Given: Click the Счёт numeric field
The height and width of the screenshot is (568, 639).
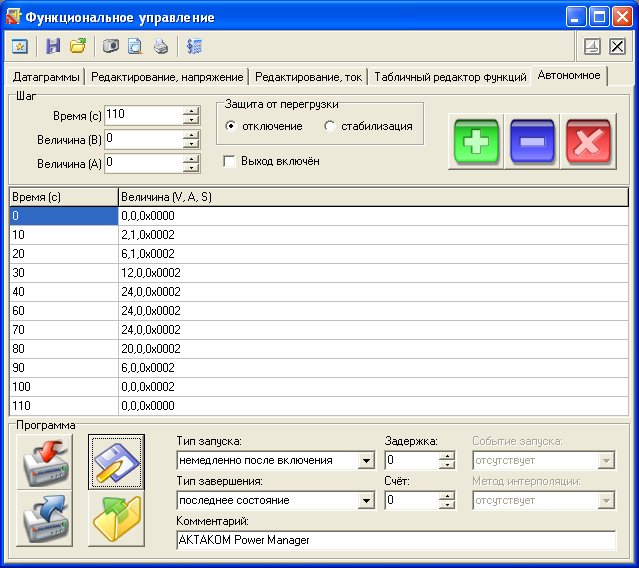Looking at the screenshot, I should [412, 500].
